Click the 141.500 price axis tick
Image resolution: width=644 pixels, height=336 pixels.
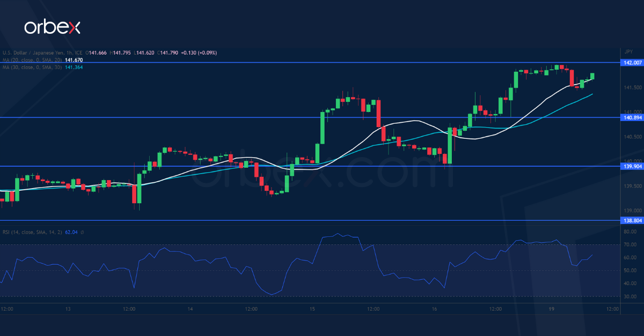coord(632,87)
